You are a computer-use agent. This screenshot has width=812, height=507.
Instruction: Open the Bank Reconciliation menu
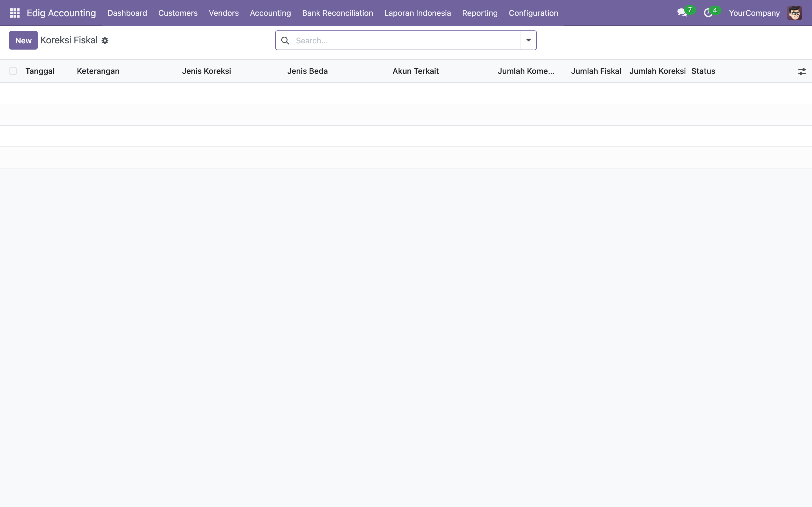click(337, 13)
